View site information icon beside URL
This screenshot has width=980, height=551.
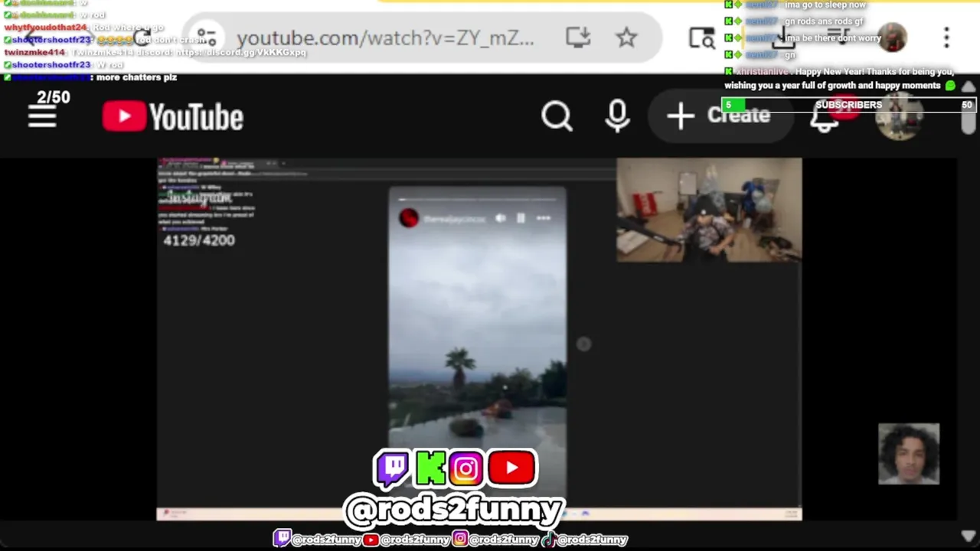click(x=207, y=37)
